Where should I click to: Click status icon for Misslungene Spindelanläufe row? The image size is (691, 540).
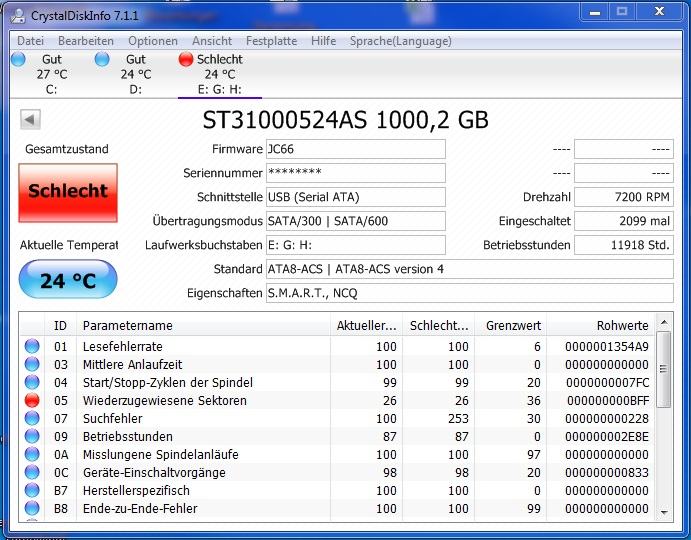pyautogui.click(x=32, y=454)
